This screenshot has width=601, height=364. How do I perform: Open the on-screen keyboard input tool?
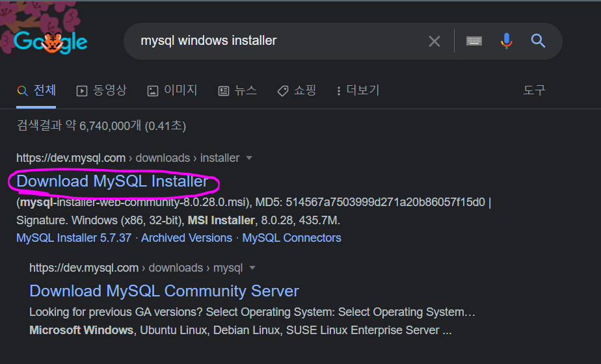point(474,41)
